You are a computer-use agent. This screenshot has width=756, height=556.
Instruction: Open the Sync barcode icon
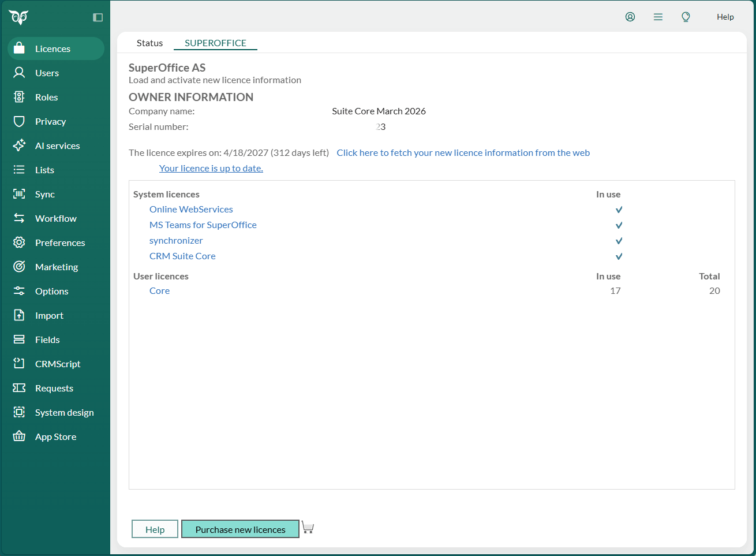point(19,194)
